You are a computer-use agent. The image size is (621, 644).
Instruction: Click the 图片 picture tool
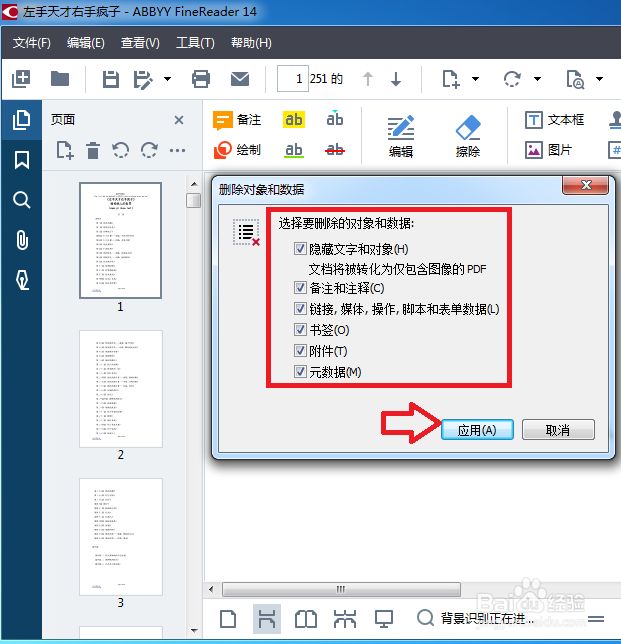548,150
